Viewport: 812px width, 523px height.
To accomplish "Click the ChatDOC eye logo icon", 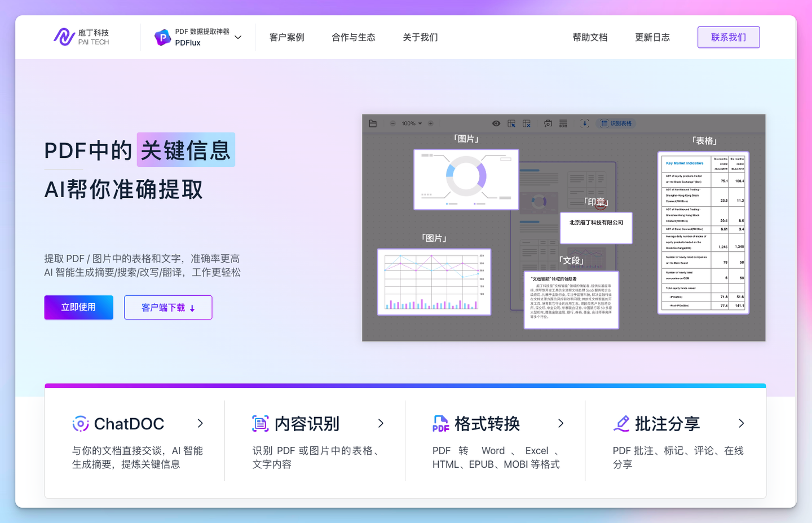I will click(x=81, y=423).
